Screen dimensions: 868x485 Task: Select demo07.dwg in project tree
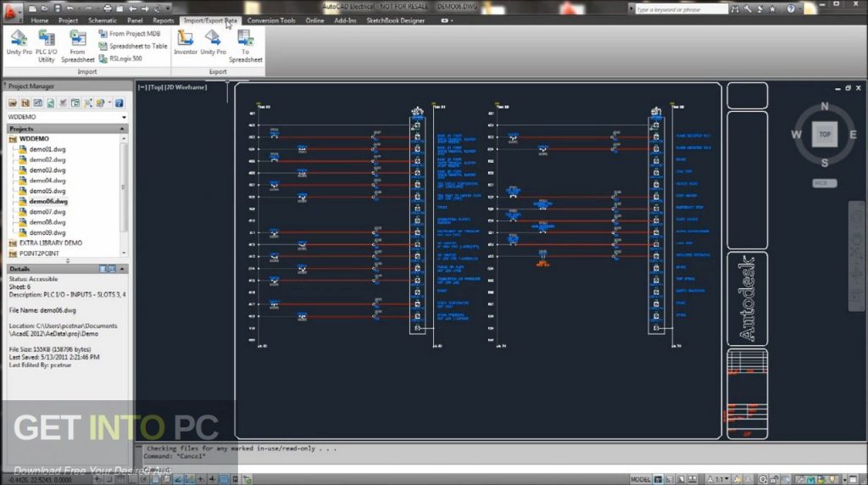click(47, 212)
